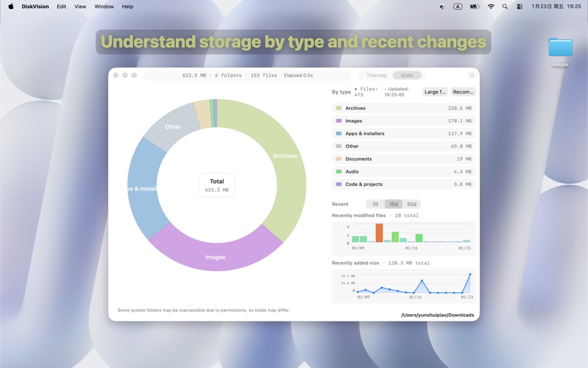Select the Other category swatch icon
This screenshot has width=588, height=368.
[338, 146]
